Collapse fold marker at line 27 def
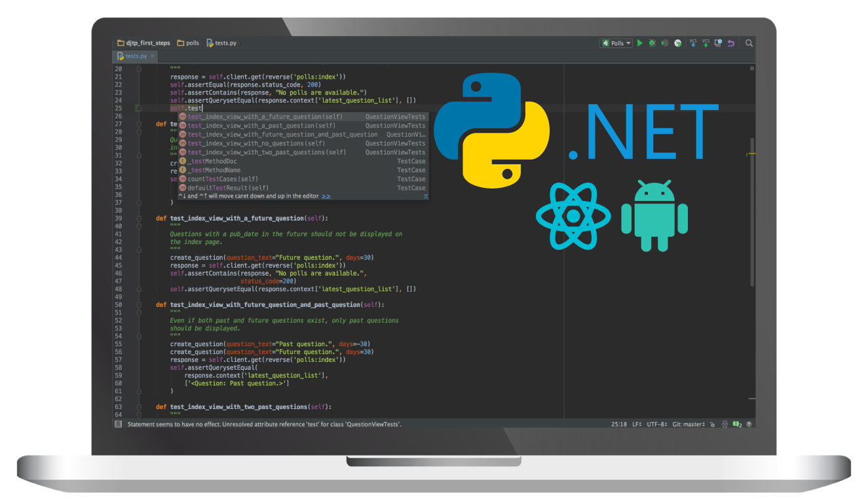This screenshot has width=868, height=500. [138, 124]
